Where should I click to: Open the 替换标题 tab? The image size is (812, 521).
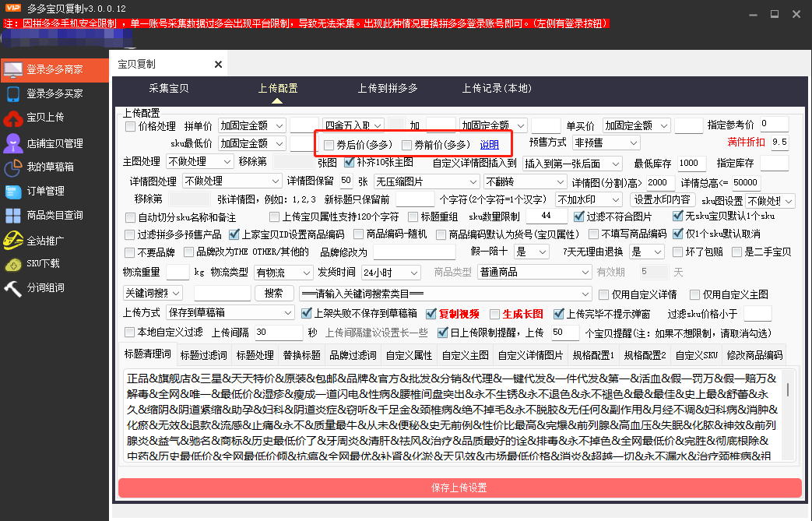tap(302, 355)
